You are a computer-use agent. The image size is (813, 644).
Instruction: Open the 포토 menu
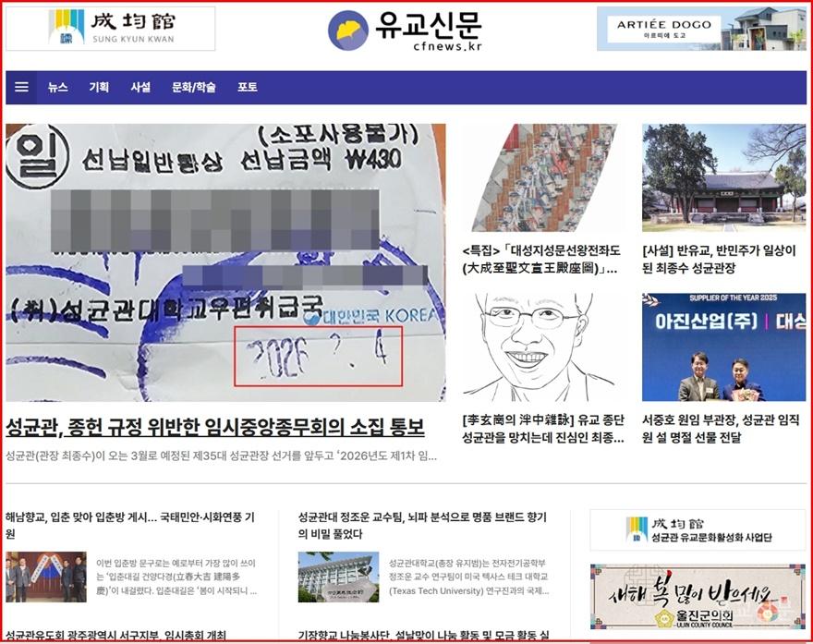248,87
